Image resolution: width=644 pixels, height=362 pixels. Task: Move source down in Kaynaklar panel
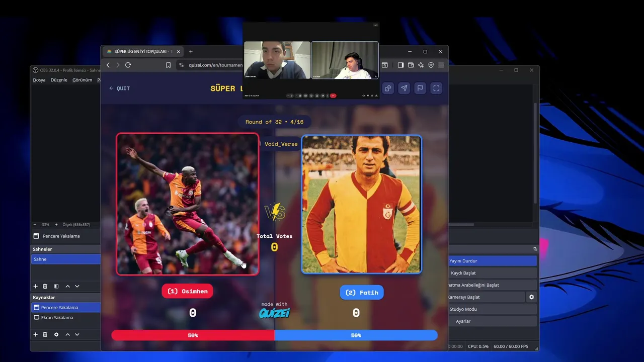(x=77, y=334)
